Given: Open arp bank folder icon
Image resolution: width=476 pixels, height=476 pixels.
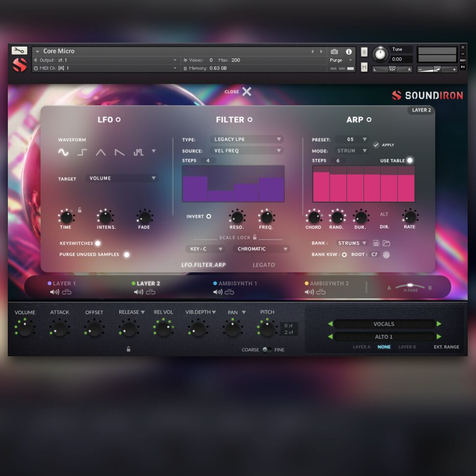Looking at the screenshot, I should pos(386,243).
